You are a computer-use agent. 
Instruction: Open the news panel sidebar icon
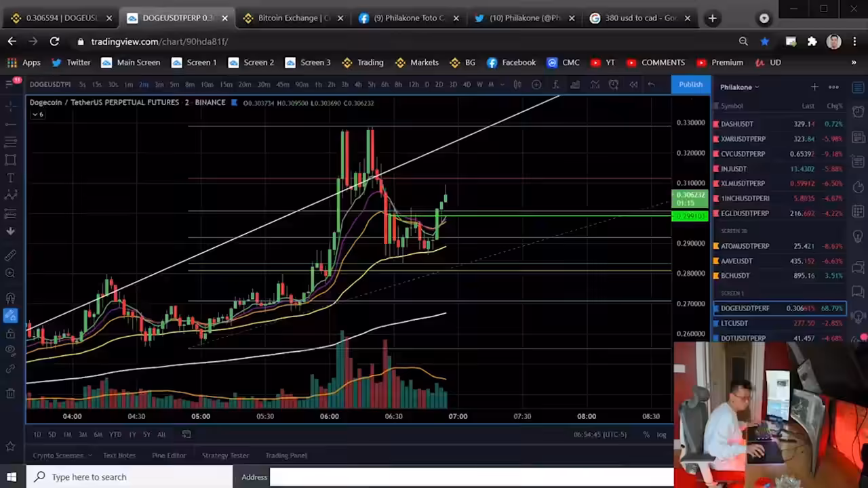pyautogui.click(x=859, y=137)
